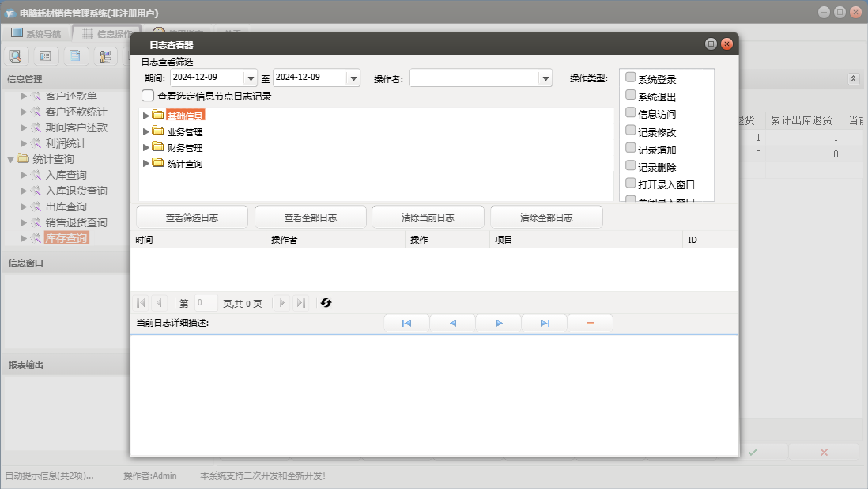Go to previous log record (blue arrow)
Screen dimensions: 868x489
tap(452, 323)
